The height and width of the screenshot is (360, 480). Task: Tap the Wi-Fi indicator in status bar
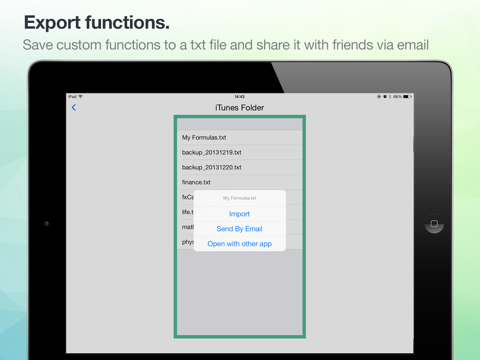point(80,97)
